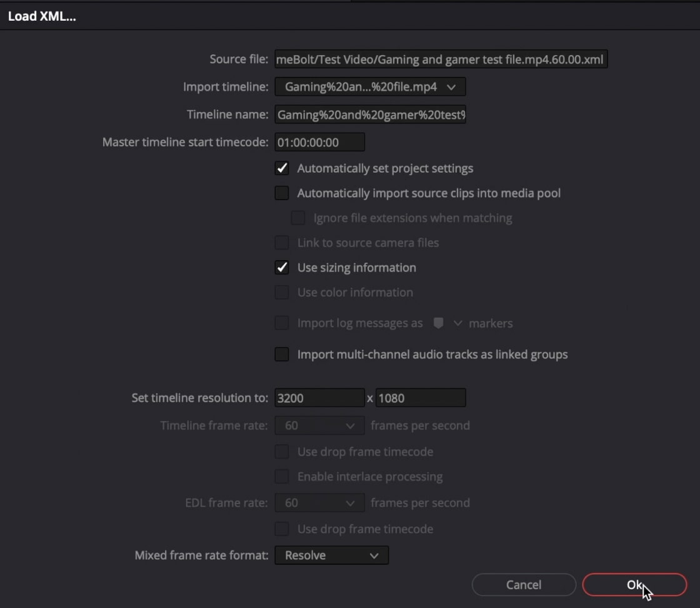Toggle Ignore file extensions when matching checkbox
Image resolution: width=700 pixels, height=608 pixels.
pyautogui.click(x=297, y=218)
